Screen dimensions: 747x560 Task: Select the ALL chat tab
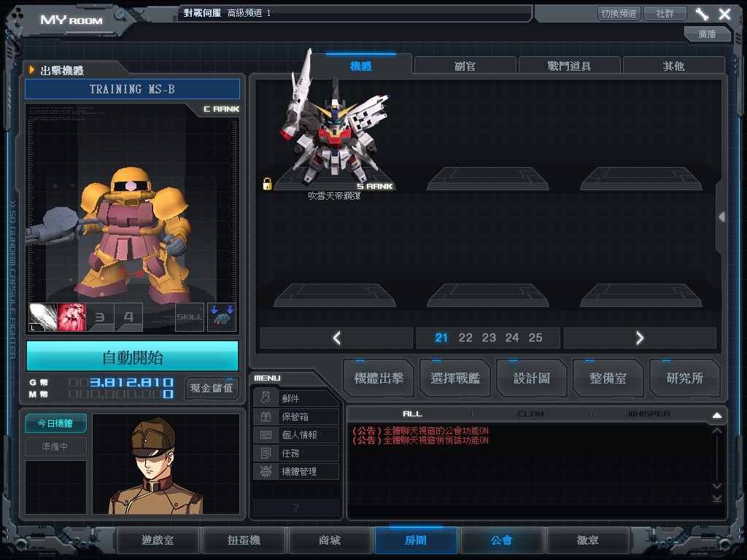click(x=413, y=414)
